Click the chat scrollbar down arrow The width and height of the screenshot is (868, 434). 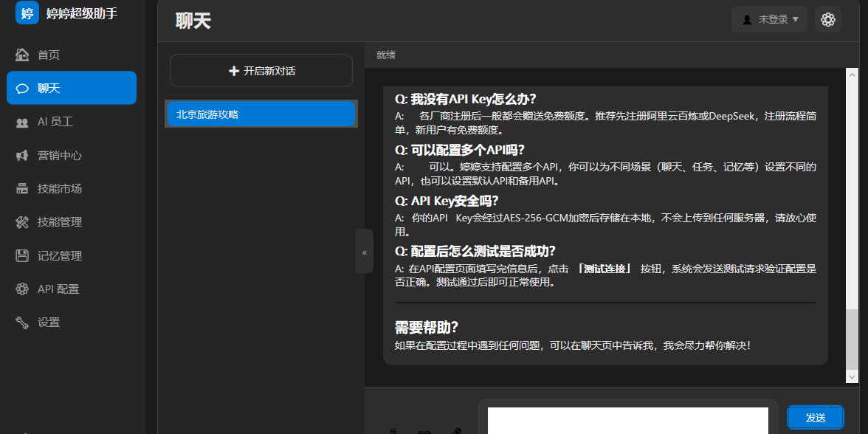(x=852, y=377)
